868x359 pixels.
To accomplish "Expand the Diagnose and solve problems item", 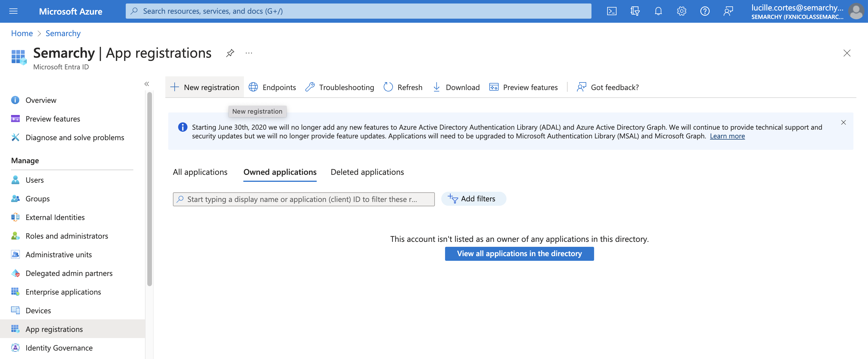I will tap(75, 137).
